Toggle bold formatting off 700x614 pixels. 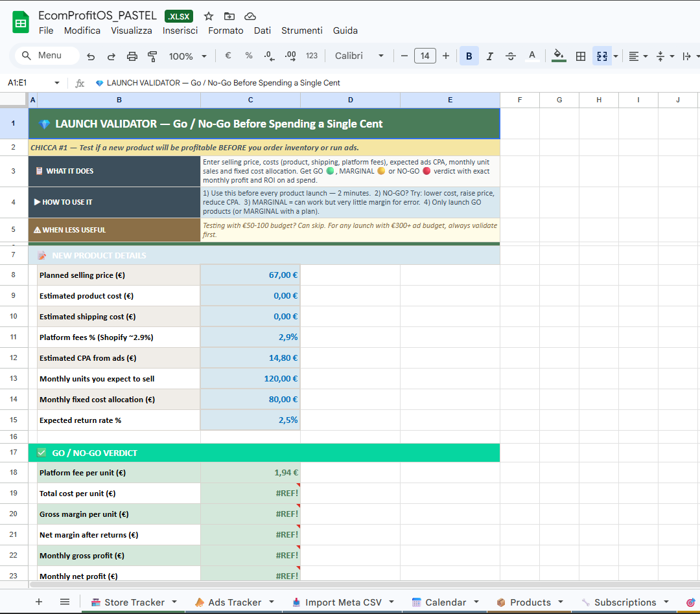click(469, 56)
